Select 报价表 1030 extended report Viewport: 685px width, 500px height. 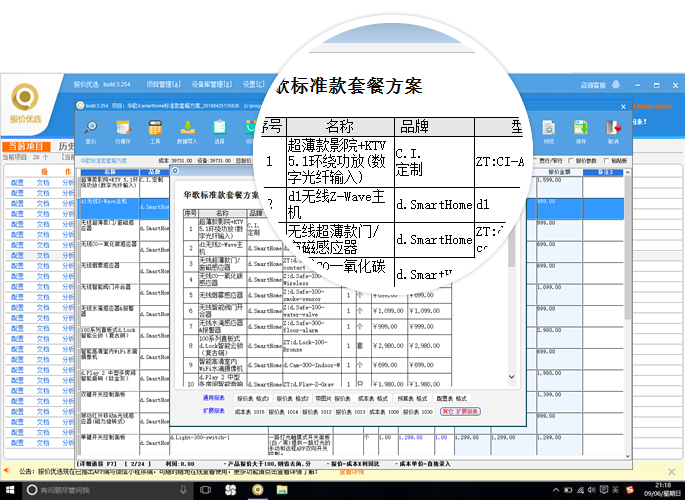(418, 412)
